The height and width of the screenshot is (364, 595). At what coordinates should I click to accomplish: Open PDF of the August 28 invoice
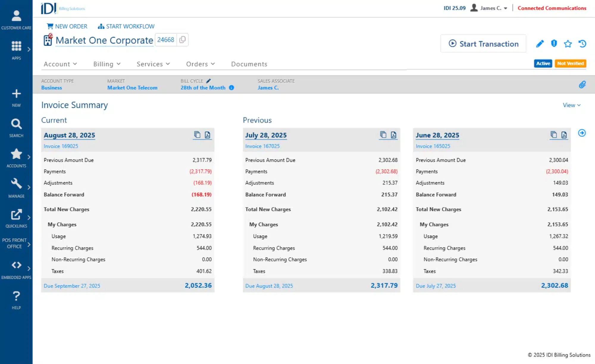pyautogui.click(x=207, y=135)
